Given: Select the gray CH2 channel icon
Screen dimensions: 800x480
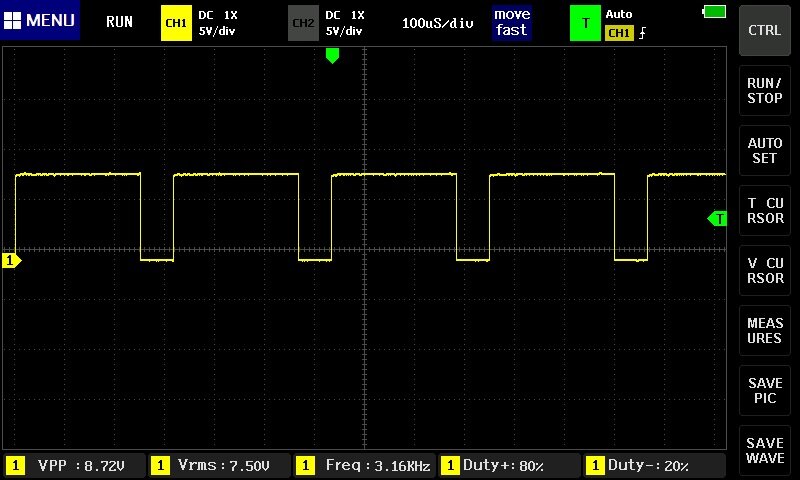Looking at the screenshot, I should 303,23.
